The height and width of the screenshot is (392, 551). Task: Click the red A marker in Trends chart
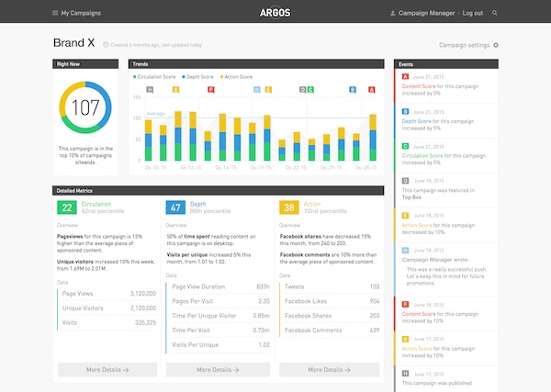coord(372,90)
